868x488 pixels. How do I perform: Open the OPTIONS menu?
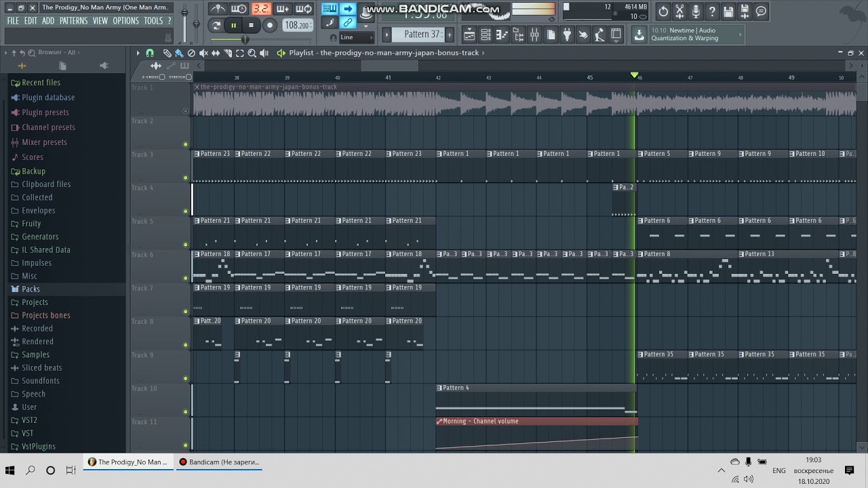(x=125, y=21)
